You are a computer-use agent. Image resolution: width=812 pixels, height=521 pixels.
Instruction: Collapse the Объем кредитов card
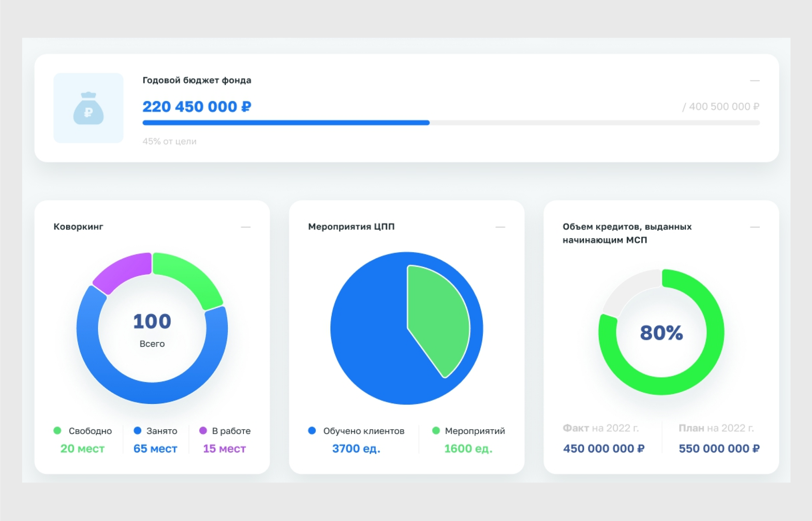[x=754, y=227]
